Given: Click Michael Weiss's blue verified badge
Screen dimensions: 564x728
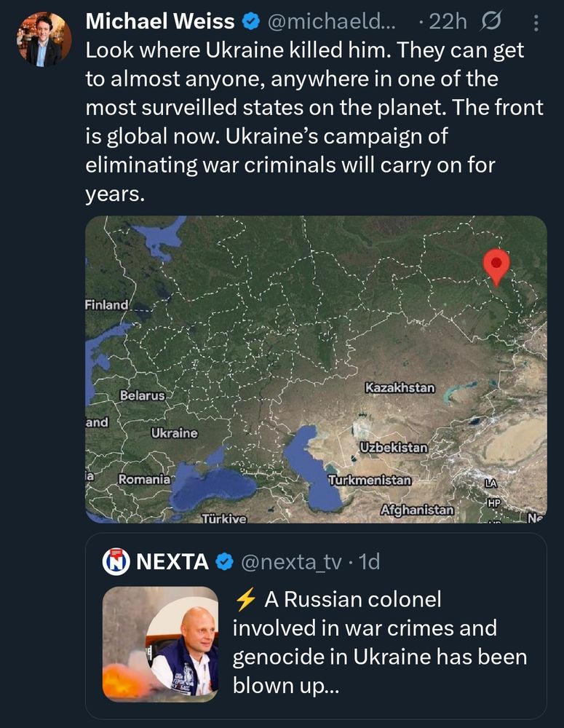Looking at the screenshot, I should (250, 23).
